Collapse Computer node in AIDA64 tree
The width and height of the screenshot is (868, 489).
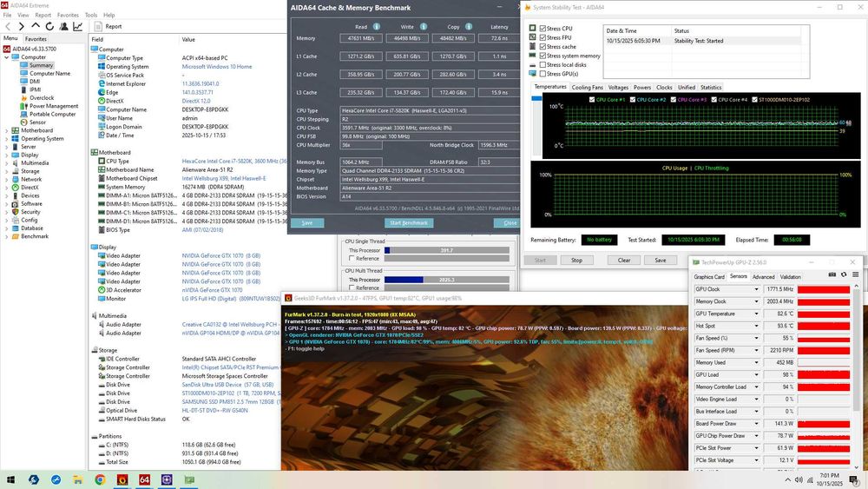7,57
